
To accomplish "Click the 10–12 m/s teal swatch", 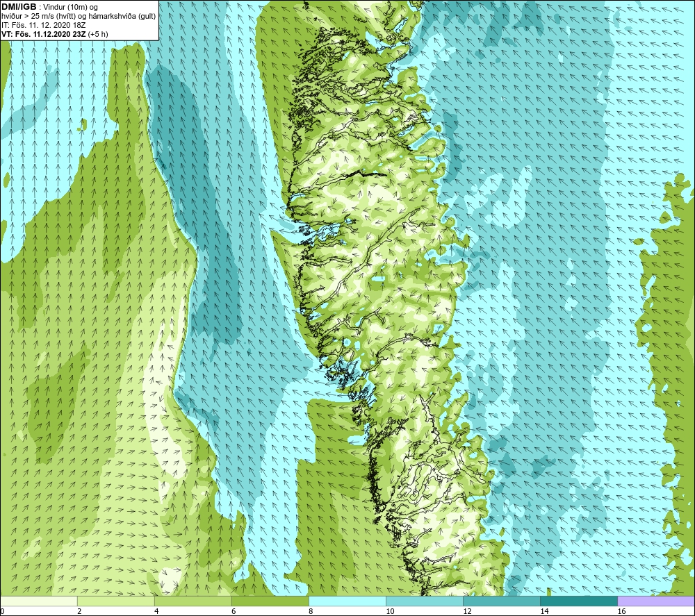I will coord(425,601).
